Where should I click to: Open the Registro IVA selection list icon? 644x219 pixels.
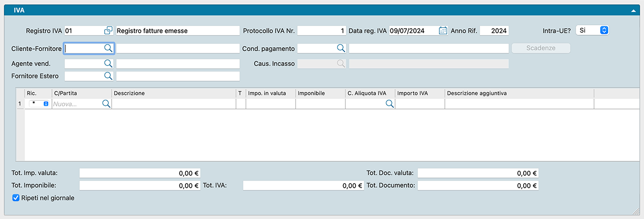(108, 31)
